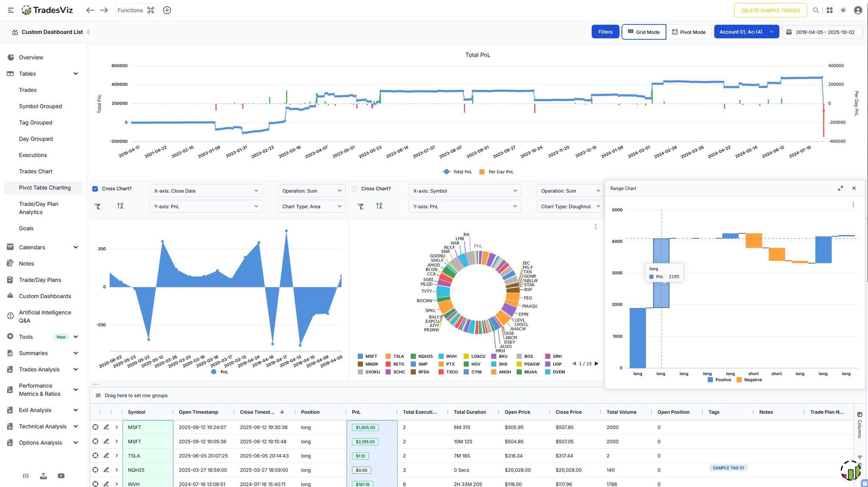This screenshot has width=868, height=487.
Task: Click the clear filter icon under Cross Chart
Action: (97, 206)
